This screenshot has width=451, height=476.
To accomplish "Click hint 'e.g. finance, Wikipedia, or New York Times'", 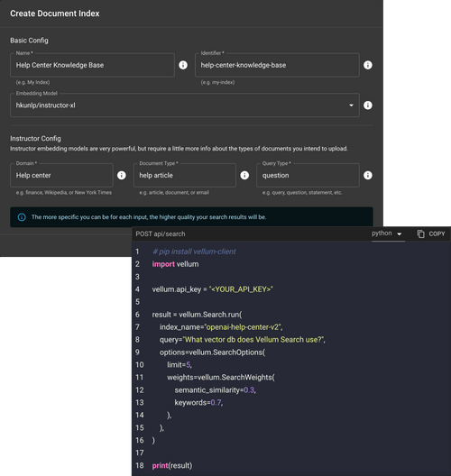I will coord(64,192).
